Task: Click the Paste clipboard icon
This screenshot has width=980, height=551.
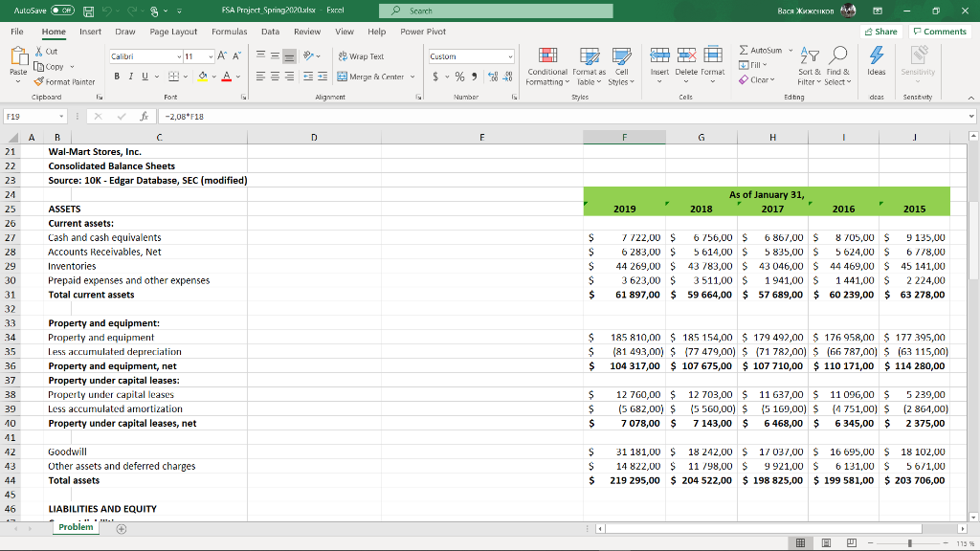Action: [x=18, y=56]
